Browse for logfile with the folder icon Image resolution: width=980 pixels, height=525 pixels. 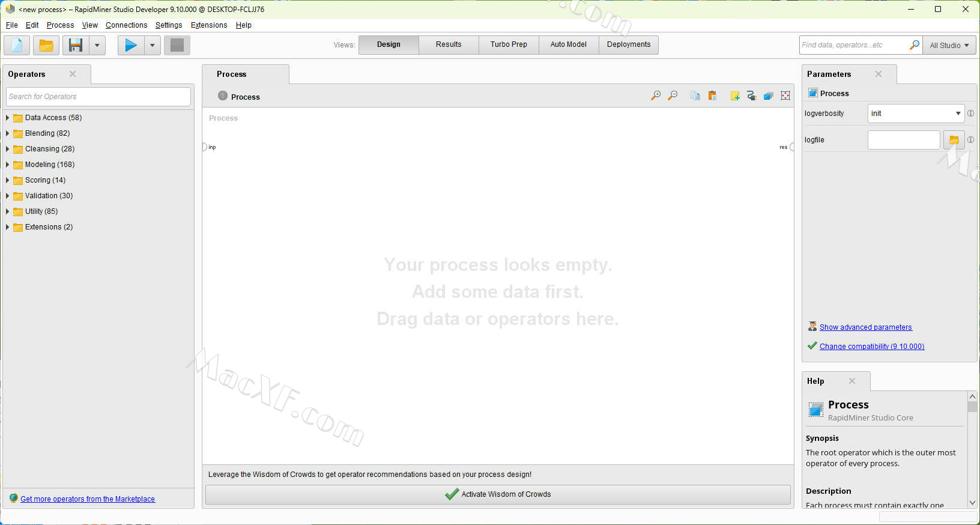pos(954,140)
